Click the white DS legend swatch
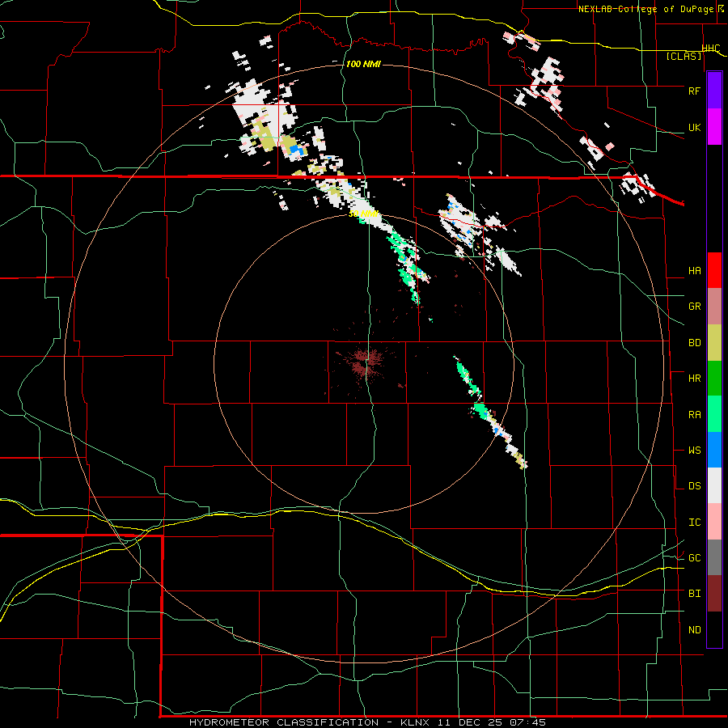The image size is (728, 728). coord(714,485)
